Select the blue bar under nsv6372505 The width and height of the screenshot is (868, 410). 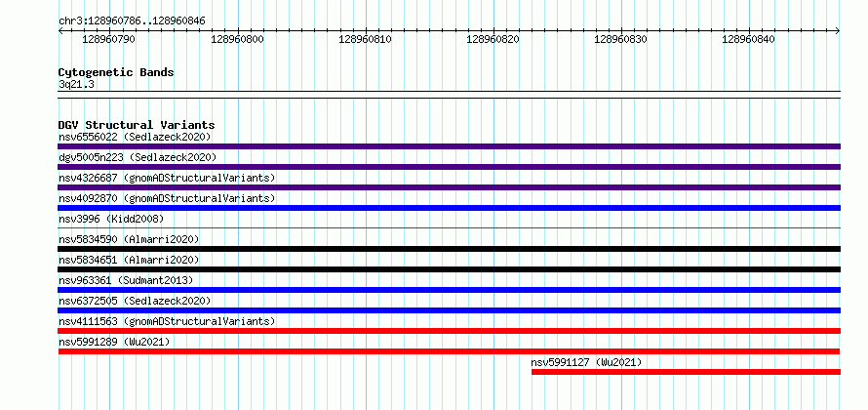(x=449, y=310)
